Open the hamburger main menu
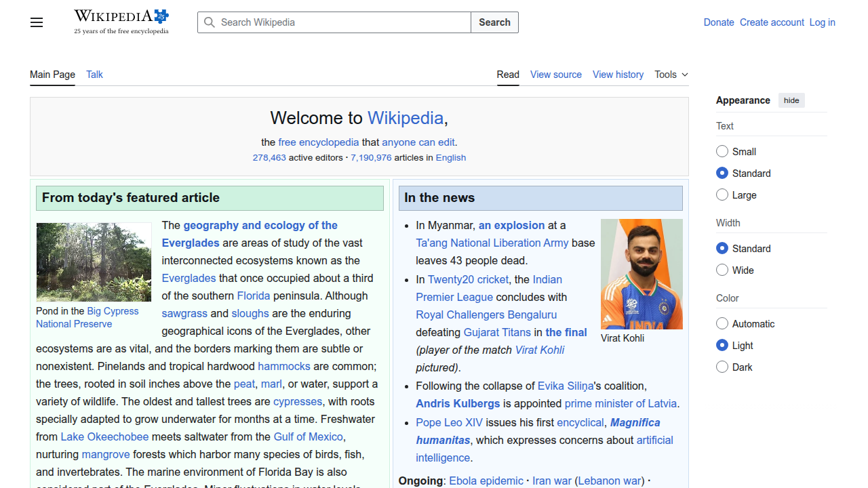The width and height of the screenshot is (868, 488). [x=37, y=22]
